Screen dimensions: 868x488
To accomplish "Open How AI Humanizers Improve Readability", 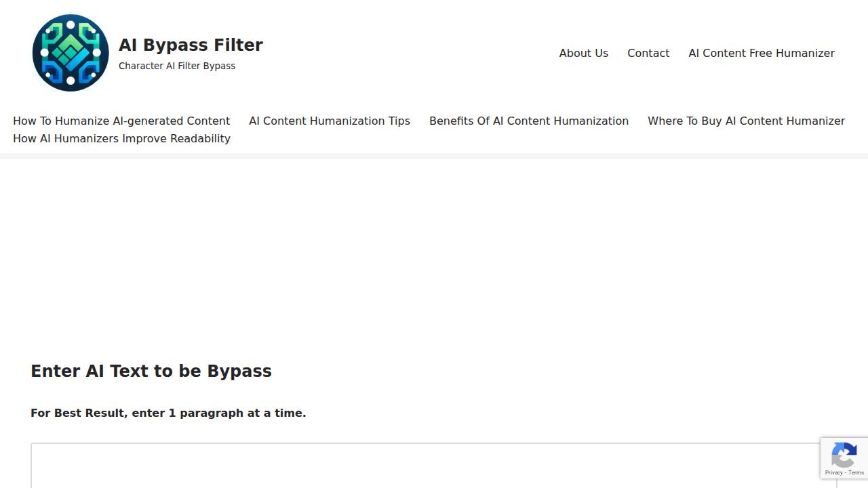I will pos(121,138).
